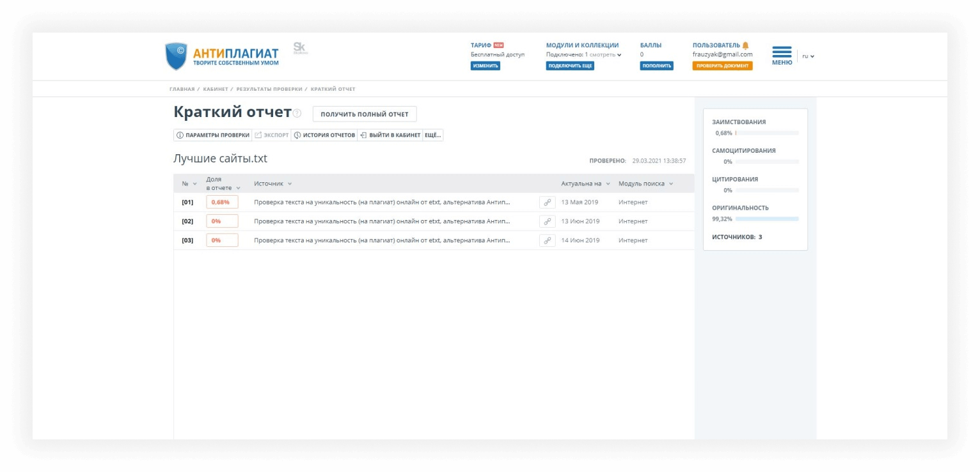
Task: Click the Заимствования progress bar
Action: tap(767, 133)
